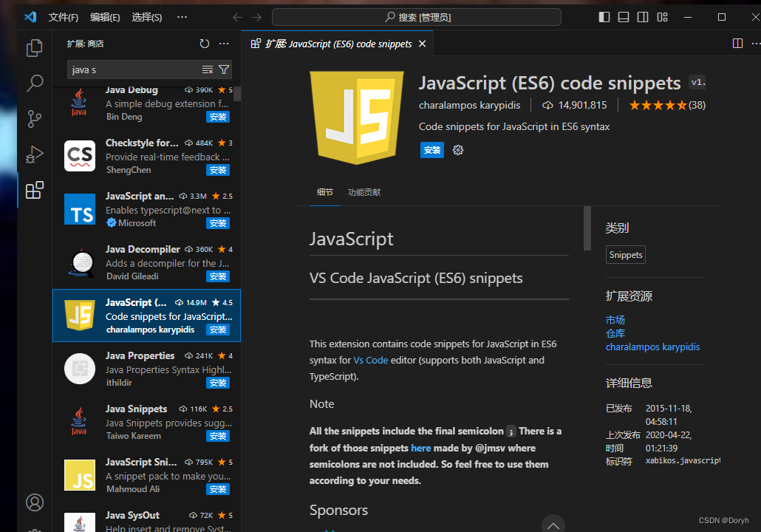Expand the overflow menu ellipsis in menu bar
The image size is (761, 532).
click(x=182, y=17)
